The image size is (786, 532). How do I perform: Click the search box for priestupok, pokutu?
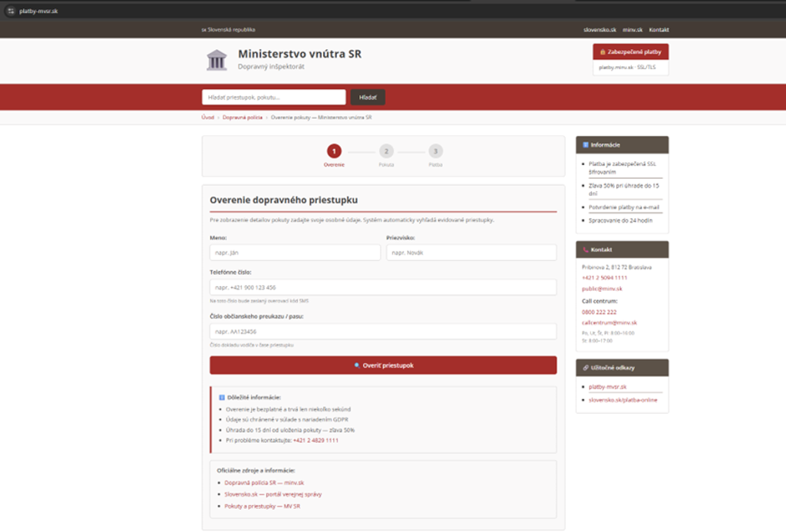[x=273, y=97]
